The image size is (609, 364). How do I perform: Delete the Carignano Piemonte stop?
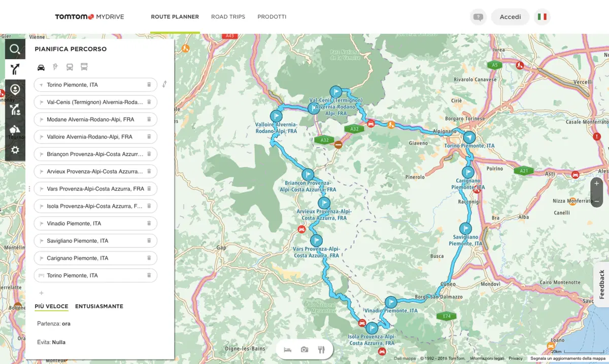click(x=149, y=258)
